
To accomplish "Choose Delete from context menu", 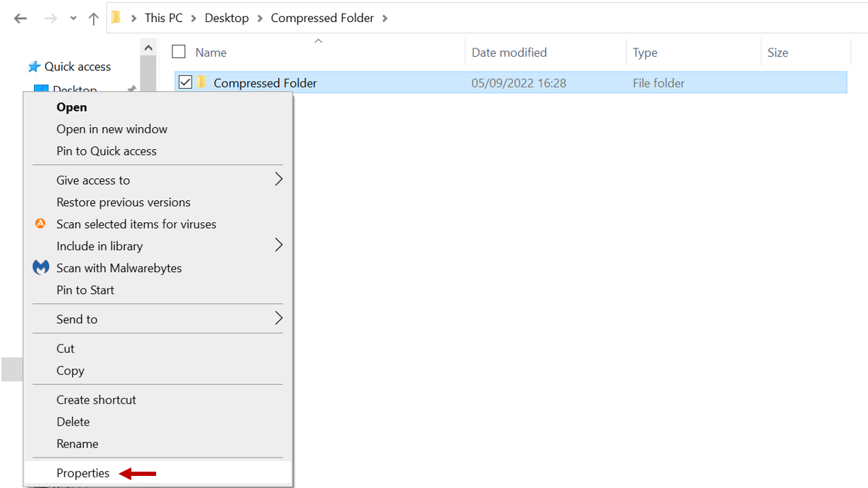I will [158, 422].
